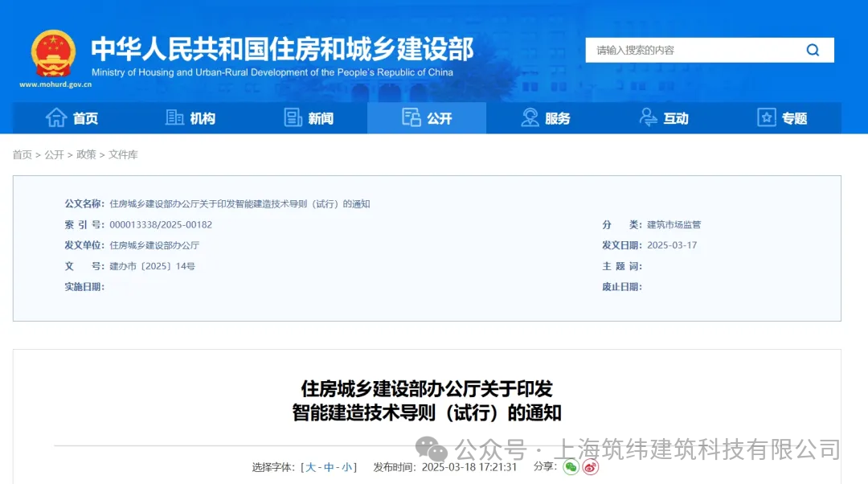Click the newspaper icon next to 新闻

(293, 117)
